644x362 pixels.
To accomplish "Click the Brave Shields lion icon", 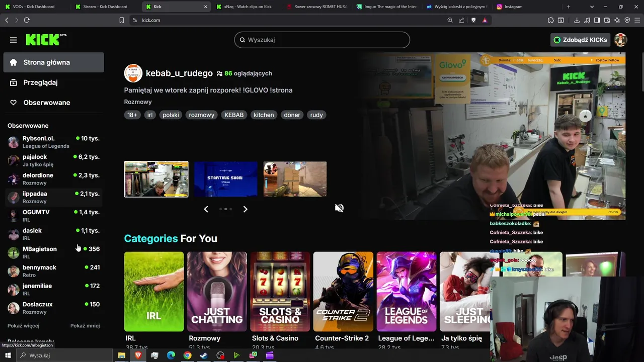I will click(473, 20).
